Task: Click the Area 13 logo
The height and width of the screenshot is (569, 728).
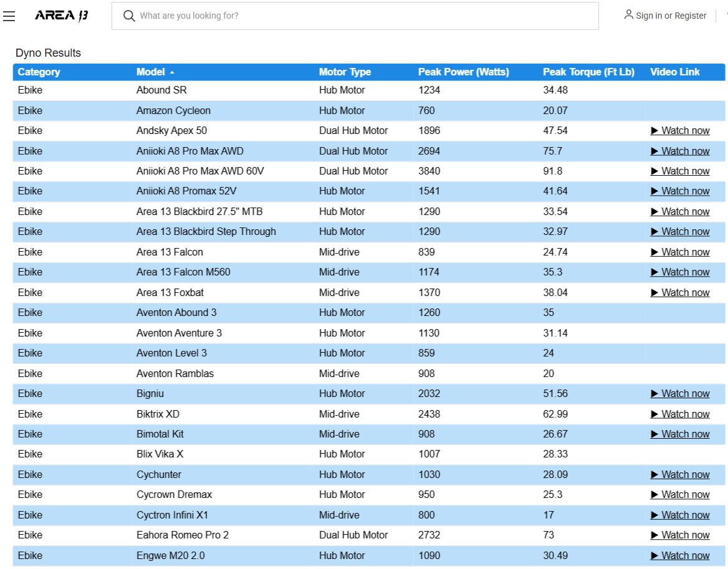Action: 62,16
